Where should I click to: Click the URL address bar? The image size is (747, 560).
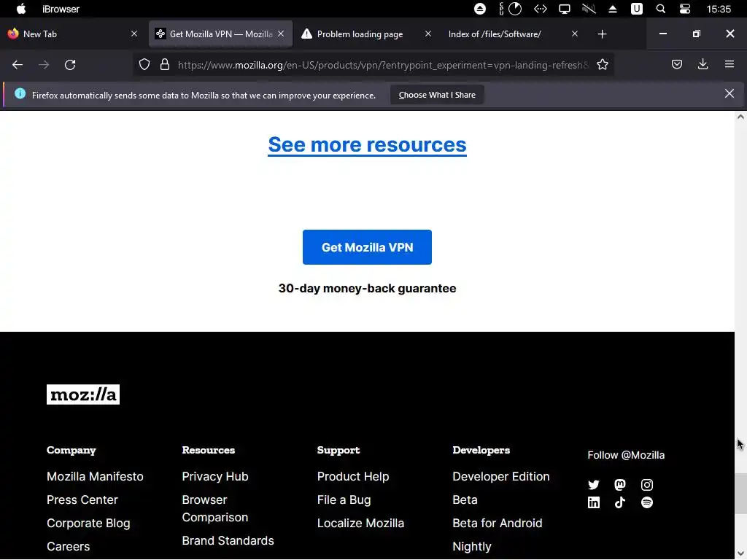point(384,65)
